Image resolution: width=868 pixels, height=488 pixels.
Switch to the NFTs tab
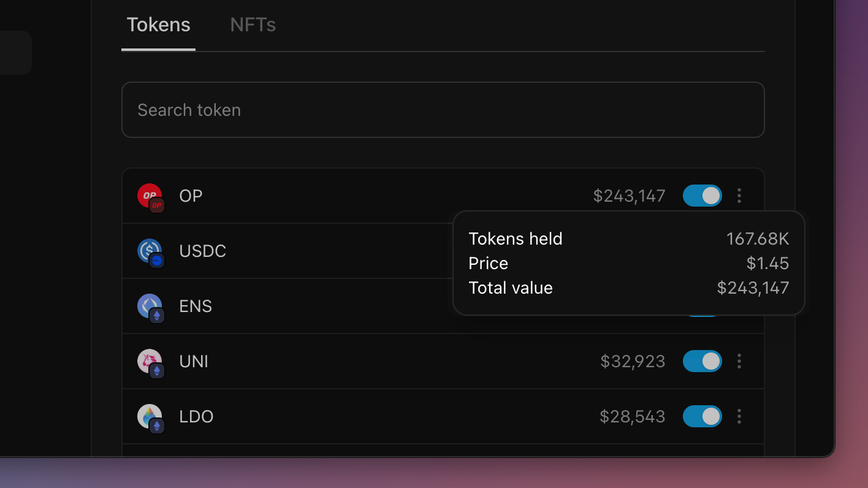pos(253,25)
